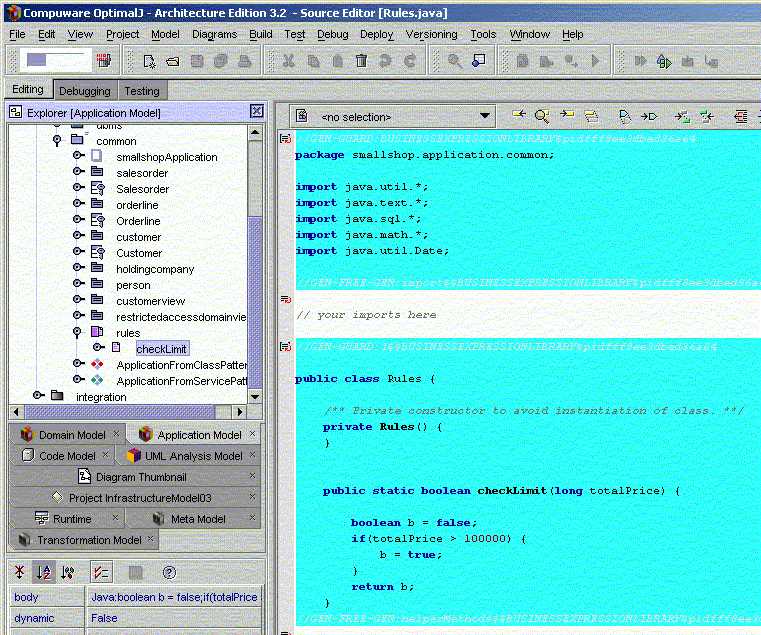Click the yellow left-arrow editor toolbar icon
The width and height of the screenshot is (761, 635).
pos(519,115)
